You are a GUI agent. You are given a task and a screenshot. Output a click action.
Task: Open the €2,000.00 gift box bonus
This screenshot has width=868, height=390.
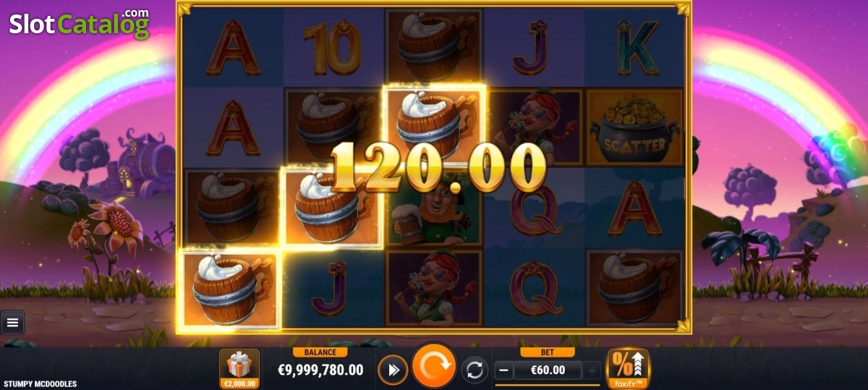point(239,369)
